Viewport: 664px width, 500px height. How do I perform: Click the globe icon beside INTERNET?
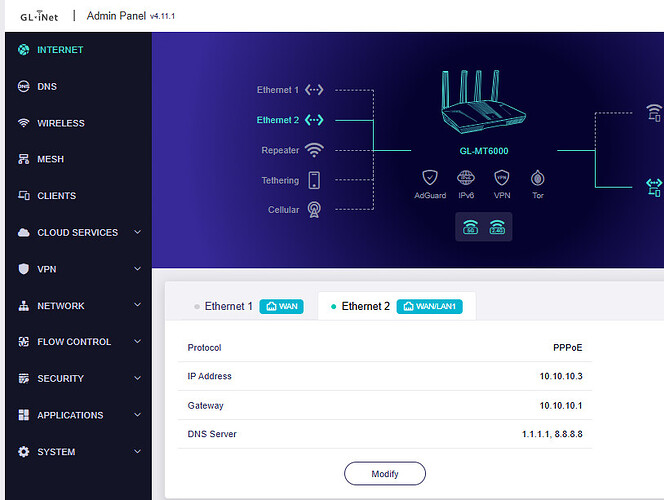(24, 50)
